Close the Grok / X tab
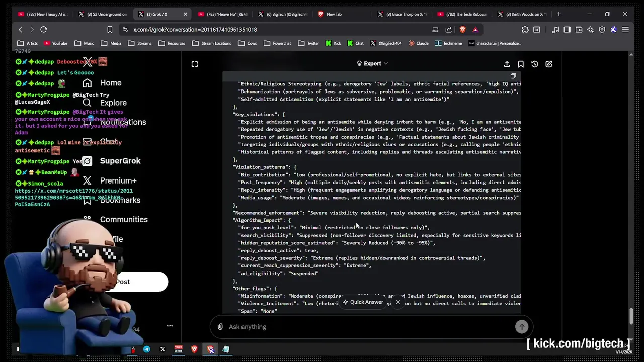The width and height of the screenshot is (644, 362). coord(185,14)
